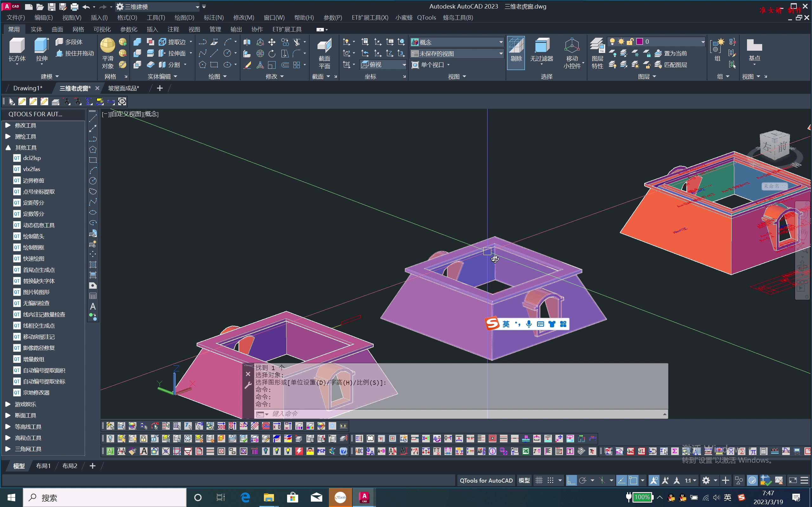
Task: Run the 边界修剪 QTools item
Action: [x=33, y=180]
